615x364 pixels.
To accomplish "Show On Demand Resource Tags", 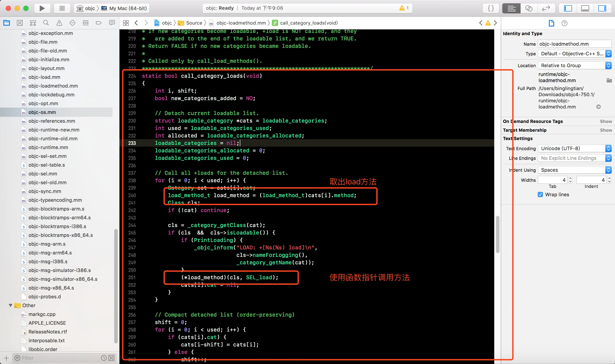I will tap(606, 121).
